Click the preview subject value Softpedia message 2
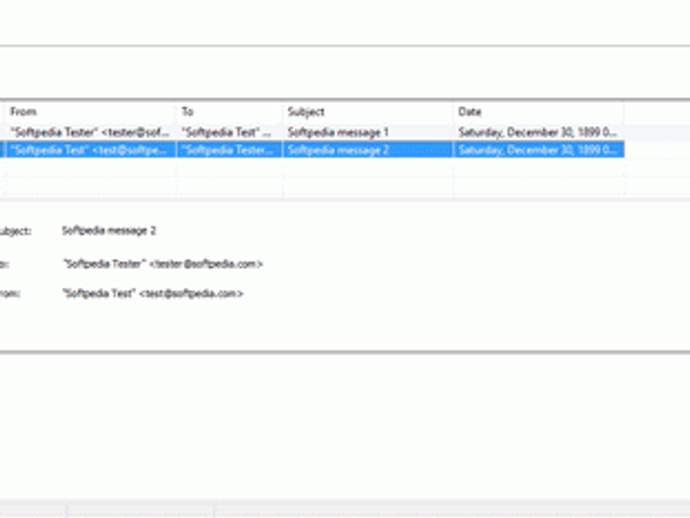690x518 pixels. [x=109, y=231]
